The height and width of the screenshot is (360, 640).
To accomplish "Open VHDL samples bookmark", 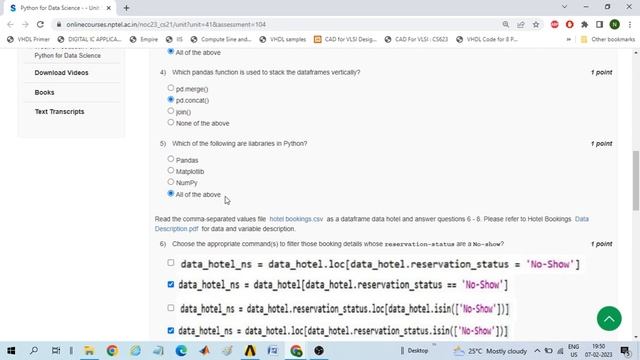I will coord(283,40).
